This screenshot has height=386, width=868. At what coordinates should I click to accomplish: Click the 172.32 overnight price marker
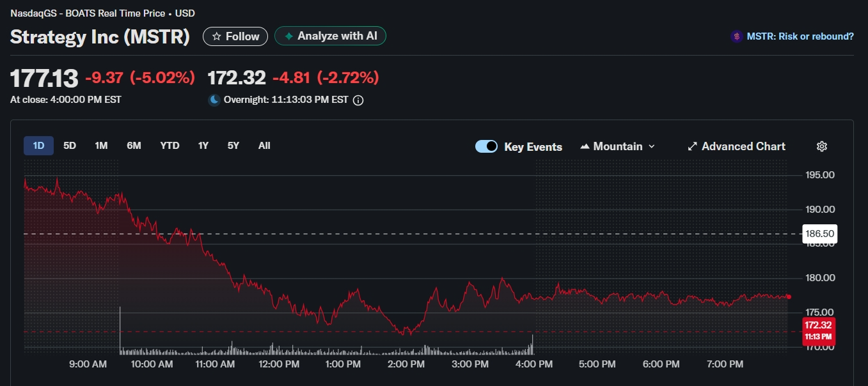[x=819, y=331]
